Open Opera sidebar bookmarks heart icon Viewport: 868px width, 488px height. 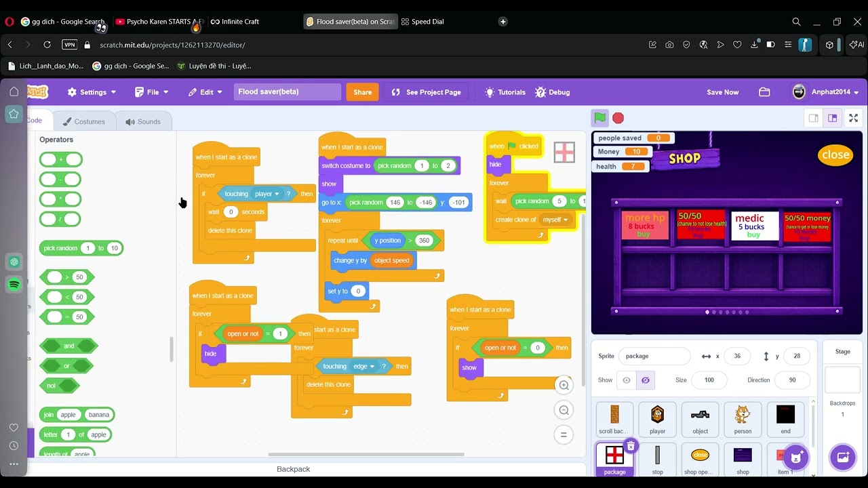pos(14,428)
